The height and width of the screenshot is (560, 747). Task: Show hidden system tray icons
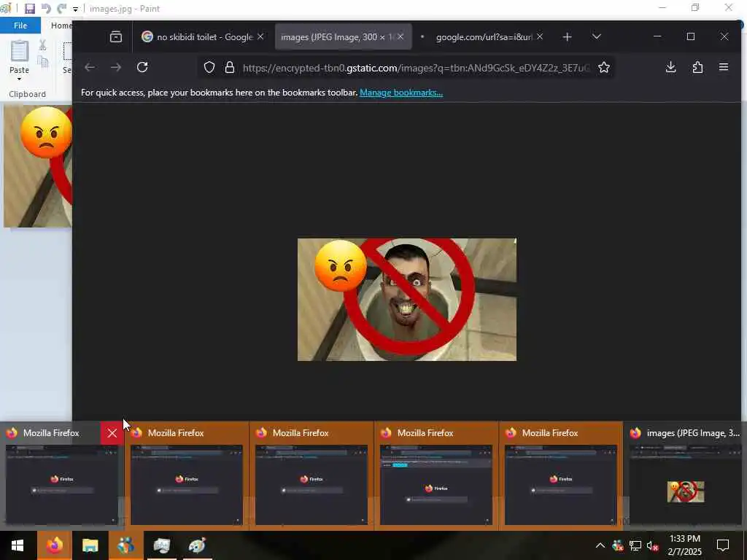(x=600, y=545)
